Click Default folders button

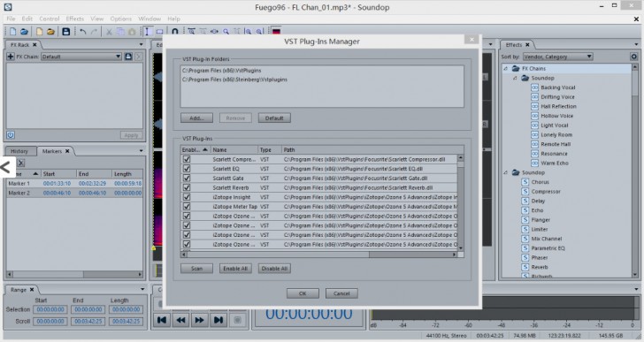tap(274, 118)
